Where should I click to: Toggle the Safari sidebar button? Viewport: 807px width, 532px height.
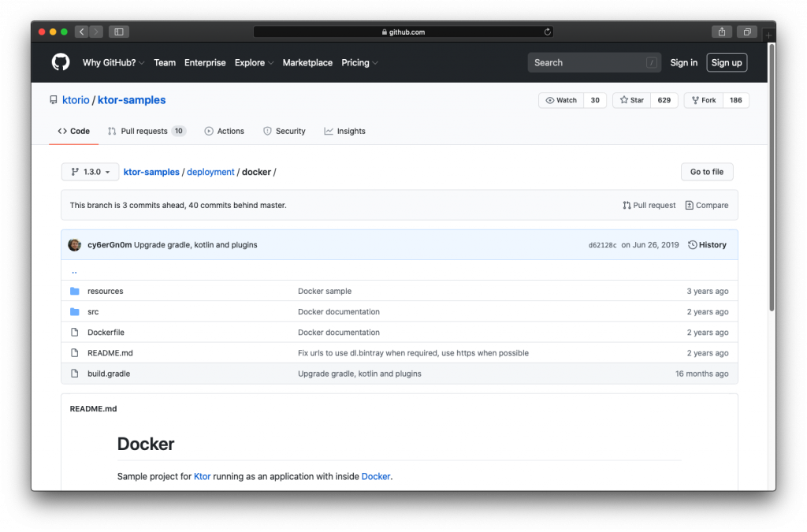[119, 32]
